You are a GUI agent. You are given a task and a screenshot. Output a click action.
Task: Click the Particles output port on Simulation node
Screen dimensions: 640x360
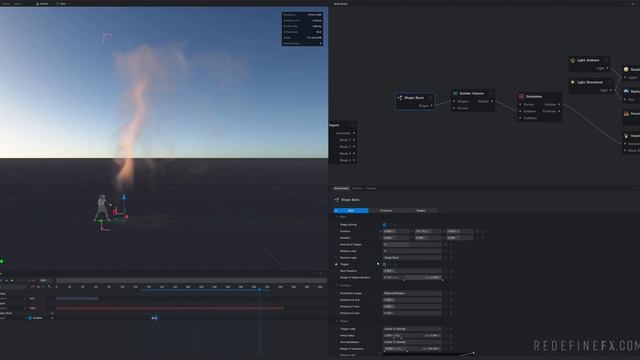point(559,111)
